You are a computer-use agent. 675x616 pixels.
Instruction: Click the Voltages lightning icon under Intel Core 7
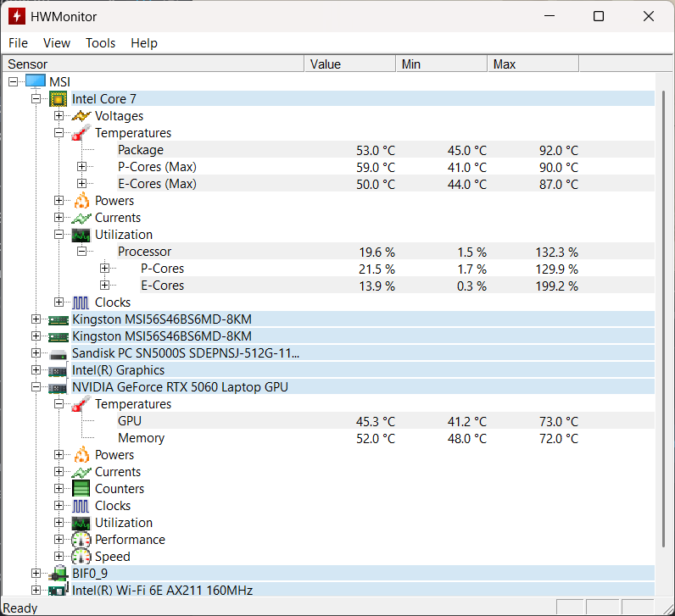click(81, 116)
